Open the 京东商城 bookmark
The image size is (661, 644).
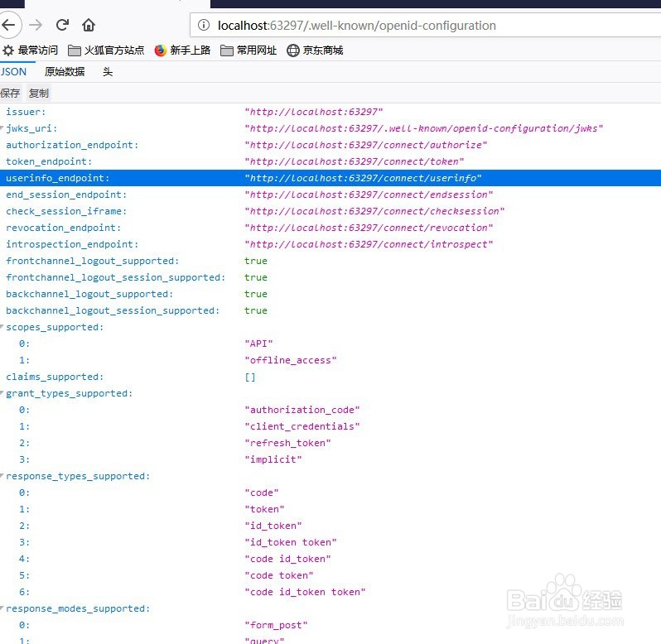coord(315,50)
